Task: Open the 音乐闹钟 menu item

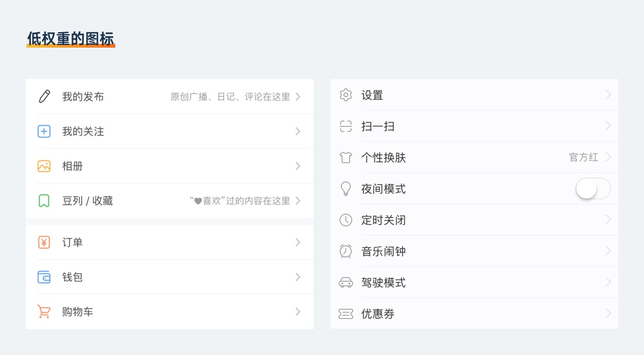Action: pyautogui.click(x=383, y=251)
